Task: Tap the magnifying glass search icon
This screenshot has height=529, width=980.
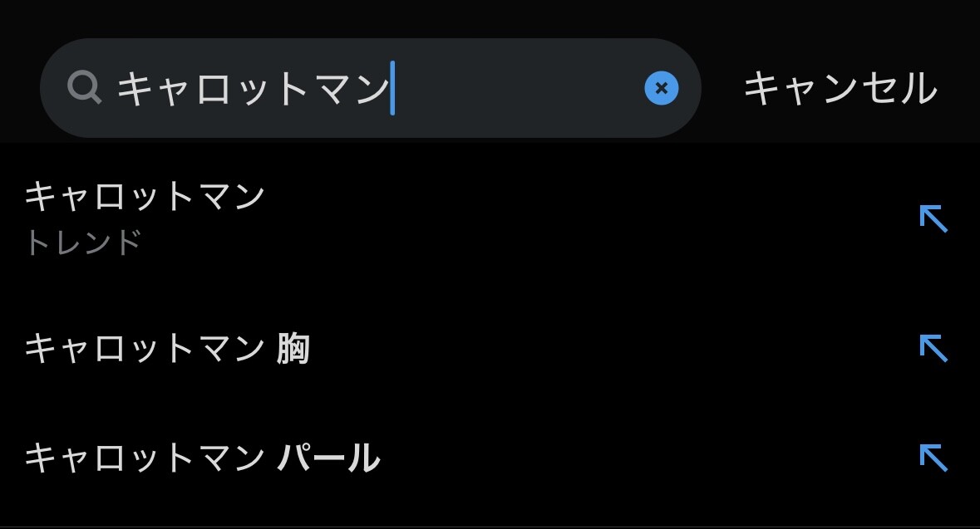Action: 85,87
